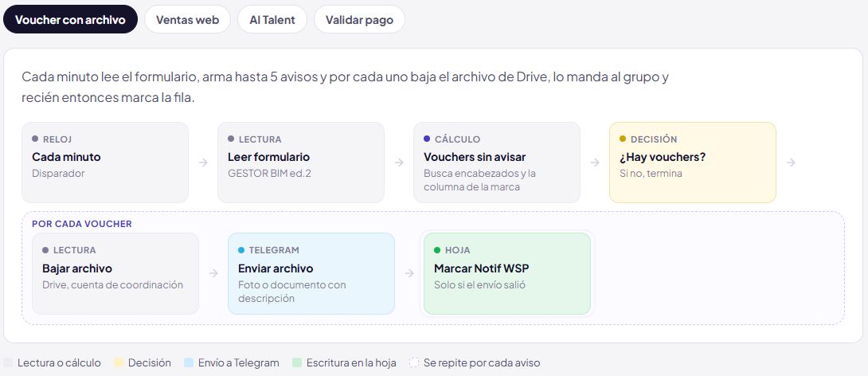Click the Escritura en la hoja legend label
The image size is (868, 376).
351,362
